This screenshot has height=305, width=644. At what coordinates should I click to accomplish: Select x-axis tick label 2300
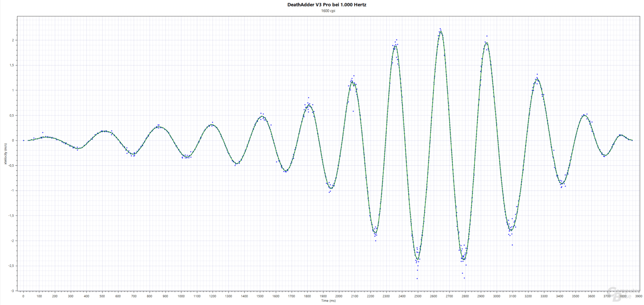pos(386,296)
